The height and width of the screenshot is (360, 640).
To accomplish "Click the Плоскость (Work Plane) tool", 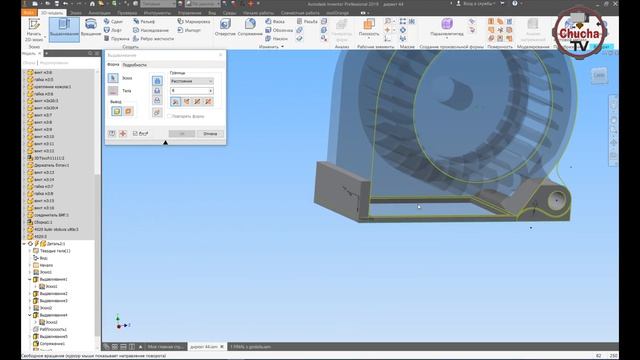I will tap(369, 28).
